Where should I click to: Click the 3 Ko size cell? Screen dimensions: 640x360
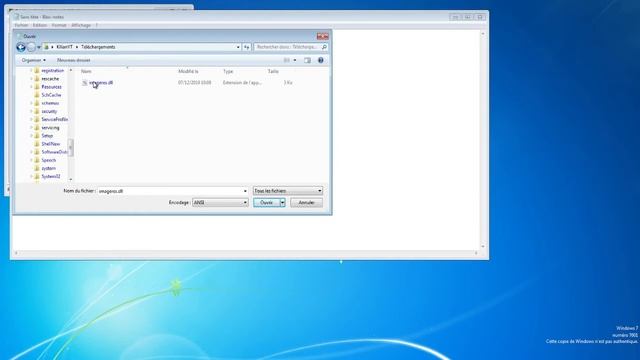tap(288, 83)
